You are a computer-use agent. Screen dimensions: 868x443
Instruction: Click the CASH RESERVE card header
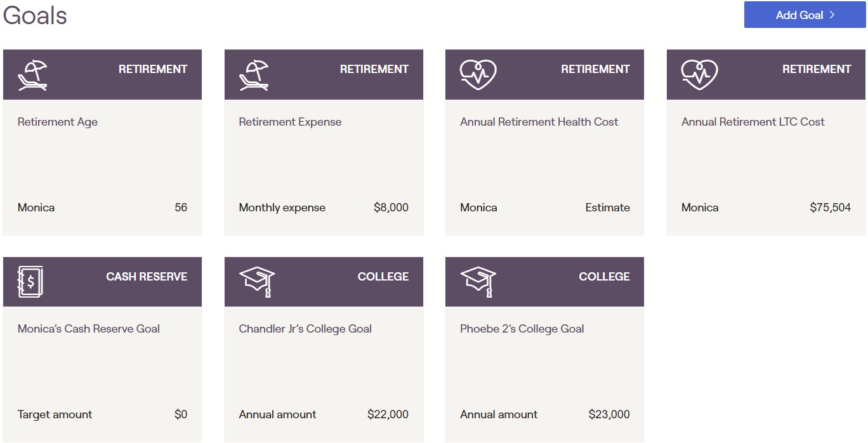click(x=102, y=282)
